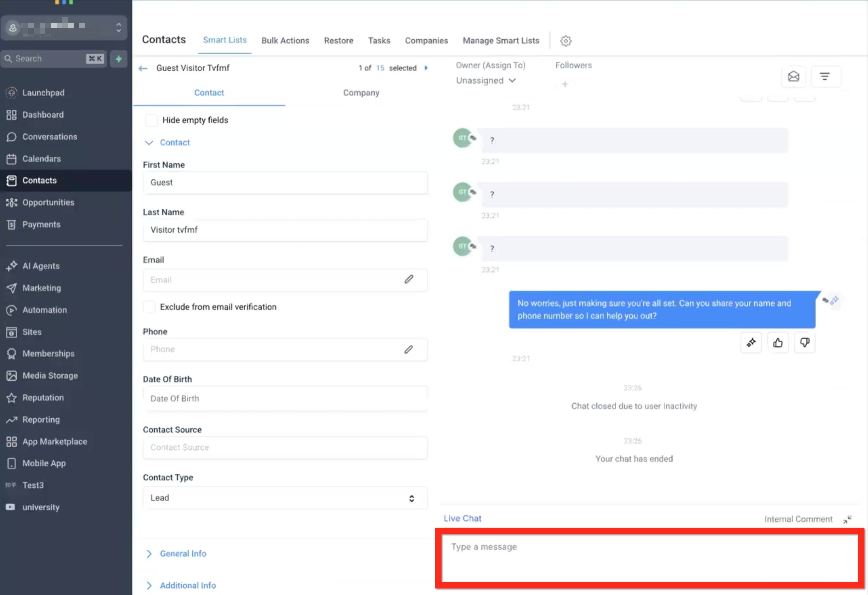868x595 pixels.
Task: Click the Contacts settings gear icon
Action: click(566, 41)
